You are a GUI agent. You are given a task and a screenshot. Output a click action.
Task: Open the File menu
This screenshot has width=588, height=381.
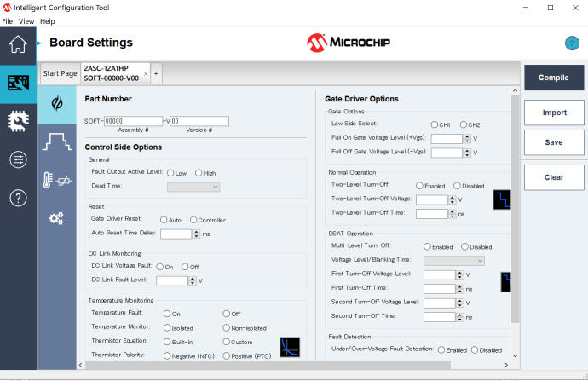7,21
